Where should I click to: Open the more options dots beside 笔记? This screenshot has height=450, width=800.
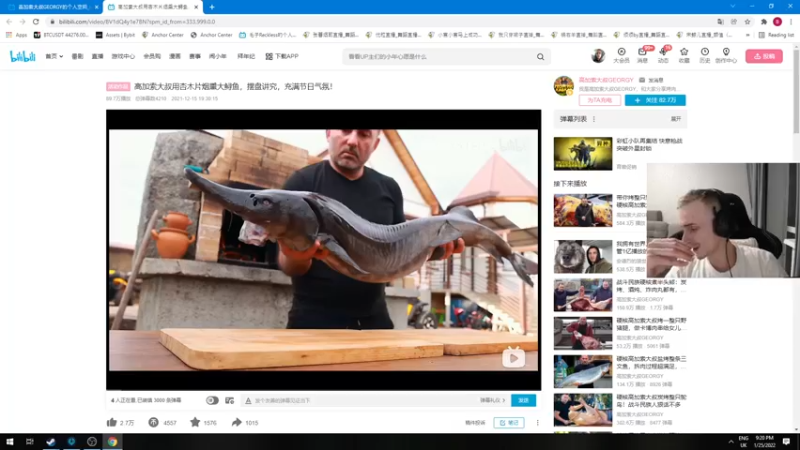[x=537, y=422]
